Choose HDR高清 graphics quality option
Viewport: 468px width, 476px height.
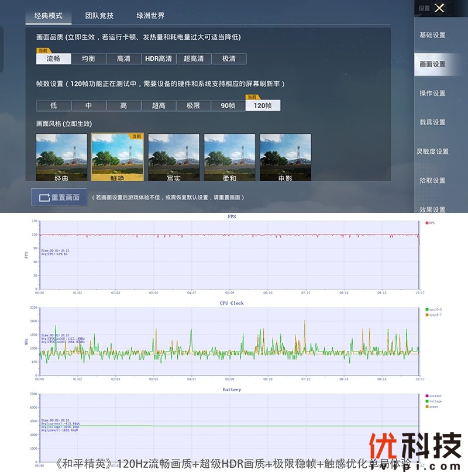click(159, 58)
